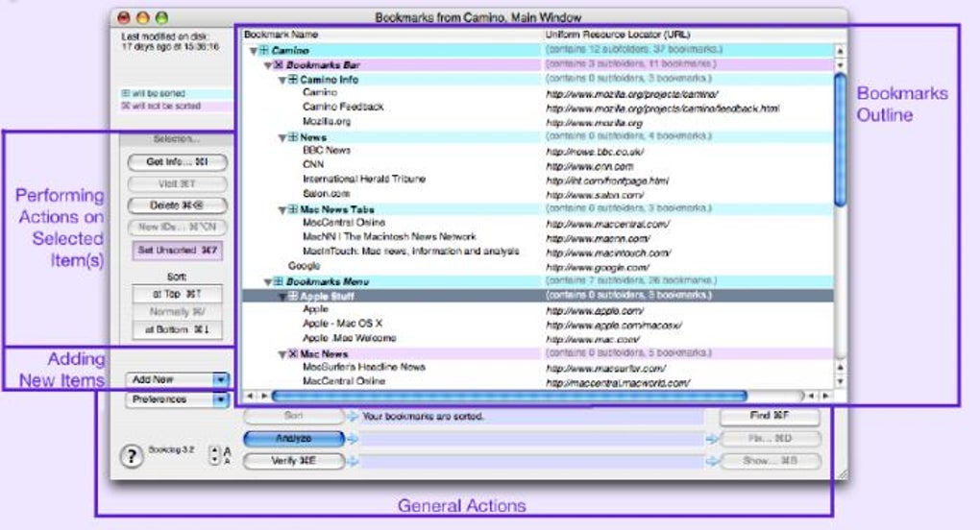This screenshot has width=980, height=530.
Task: Select the Mozilla.org bookmark
Action: [x=327, y=122]
